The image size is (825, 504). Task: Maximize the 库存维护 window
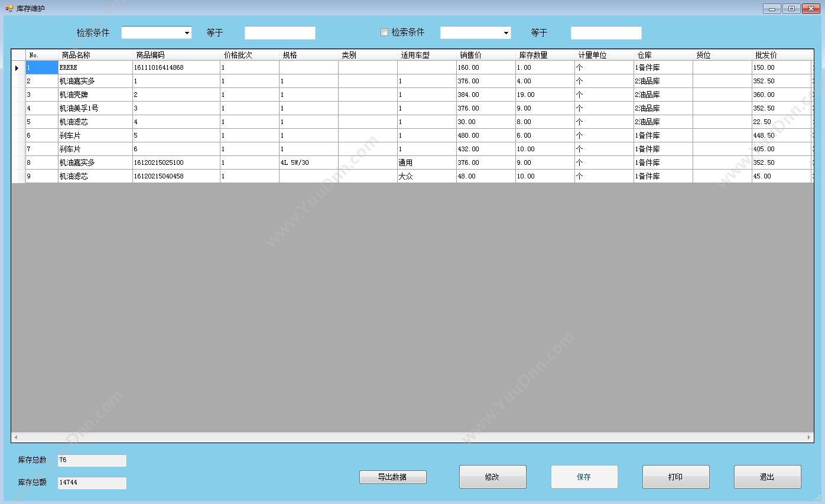pyautogui.click(x=791, y=8)
